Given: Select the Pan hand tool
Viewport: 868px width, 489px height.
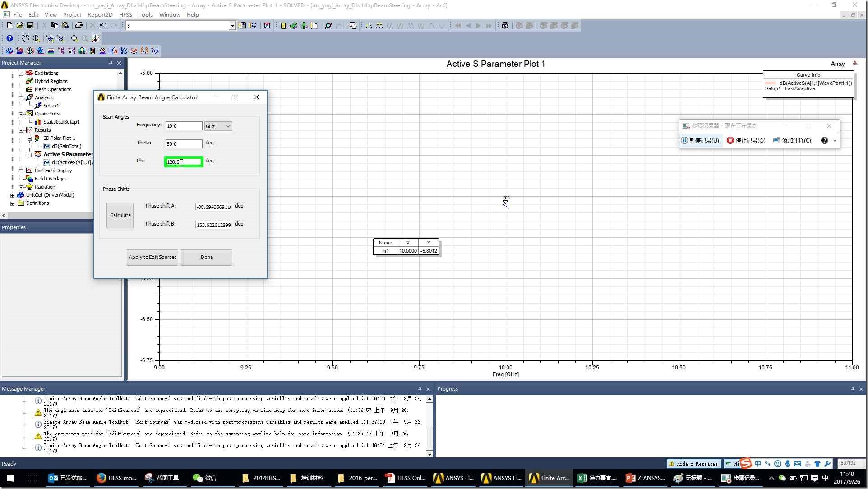Looking at the screenshot, I should point(26,38).
